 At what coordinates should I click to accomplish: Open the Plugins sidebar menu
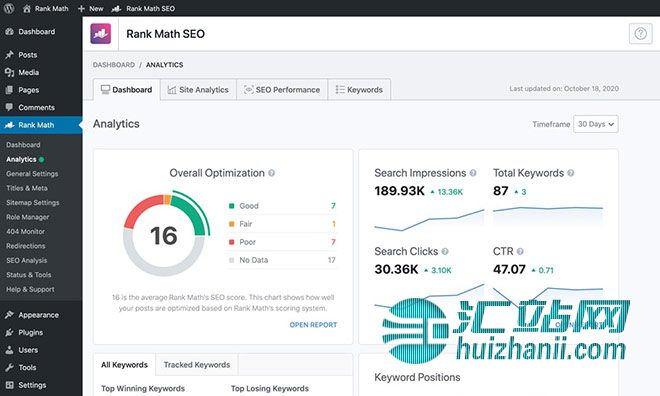point(30,332)
